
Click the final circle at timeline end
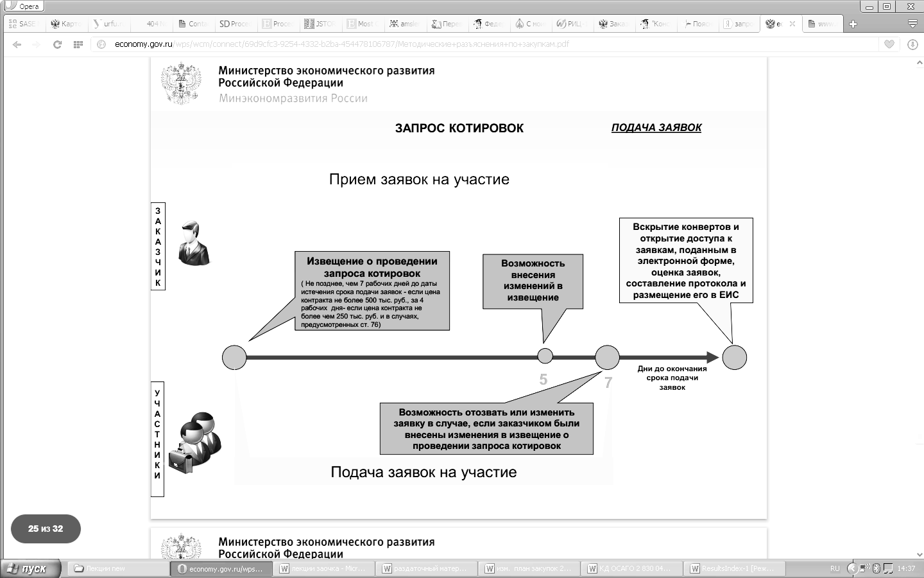tap(734, 358)
